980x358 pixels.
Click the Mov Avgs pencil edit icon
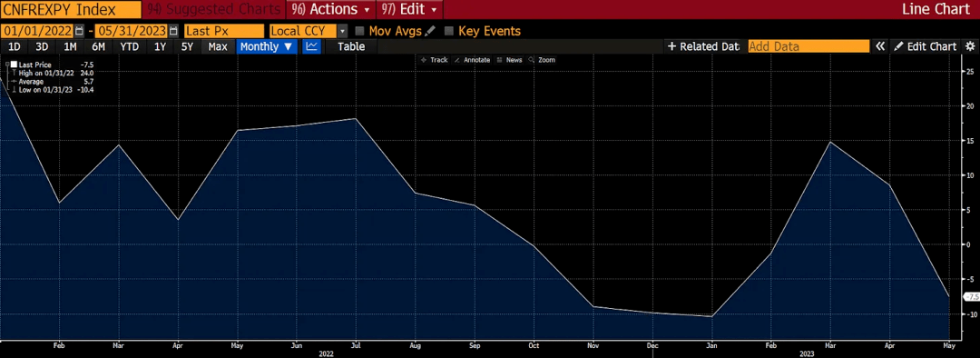click(430, 31)
